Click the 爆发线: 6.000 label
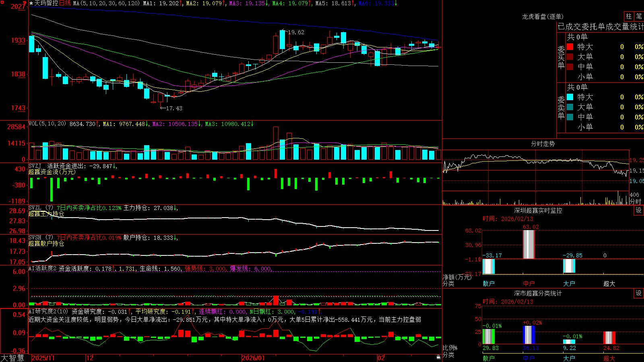Screen dimensions: 644x362 pos(251,268)
